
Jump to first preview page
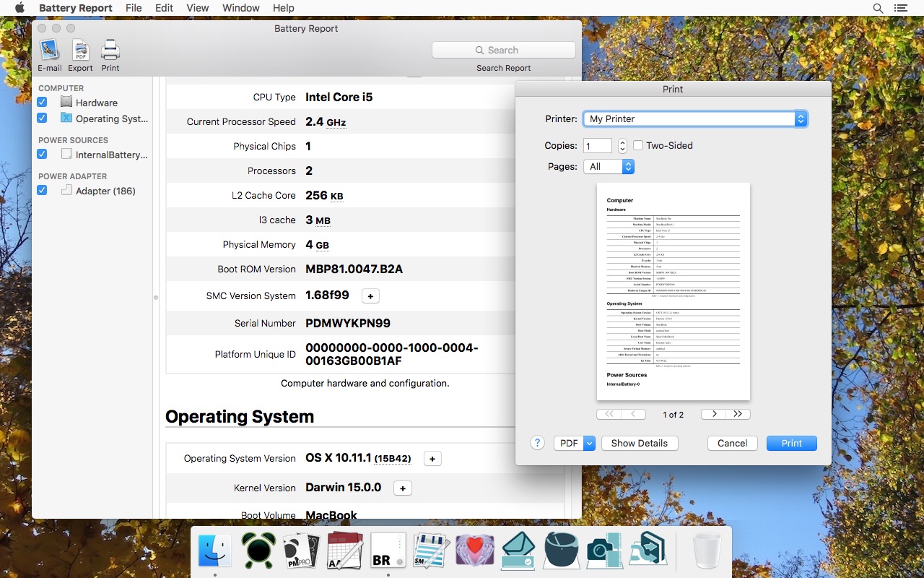click(609, 414)
